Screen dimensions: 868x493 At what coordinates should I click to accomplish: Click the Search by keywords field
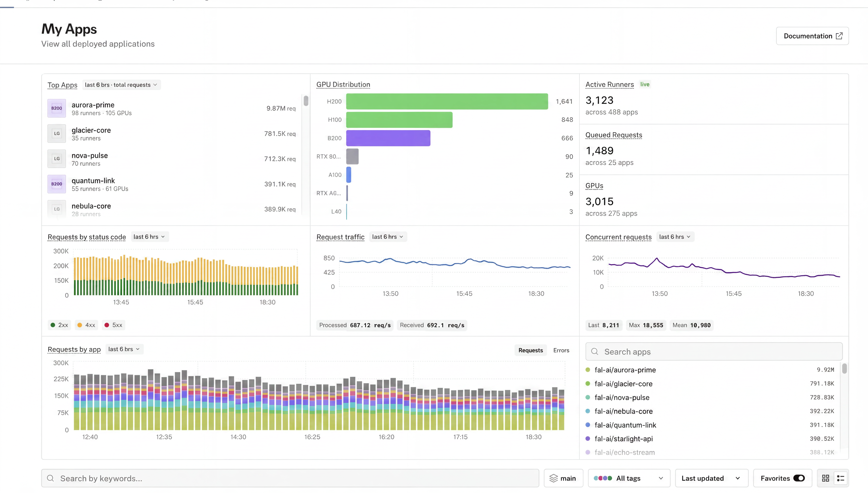290,478
